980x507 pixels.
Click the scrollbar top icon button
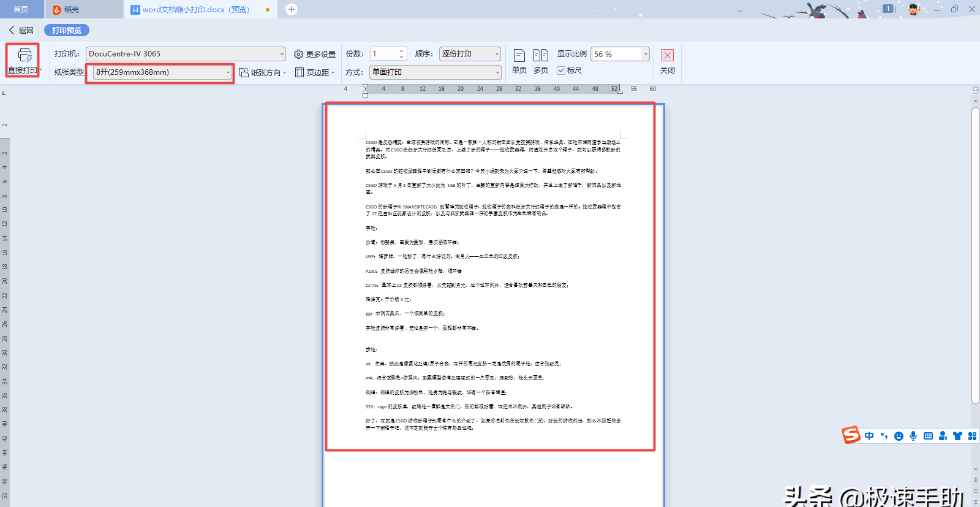[x=976, y=90]
